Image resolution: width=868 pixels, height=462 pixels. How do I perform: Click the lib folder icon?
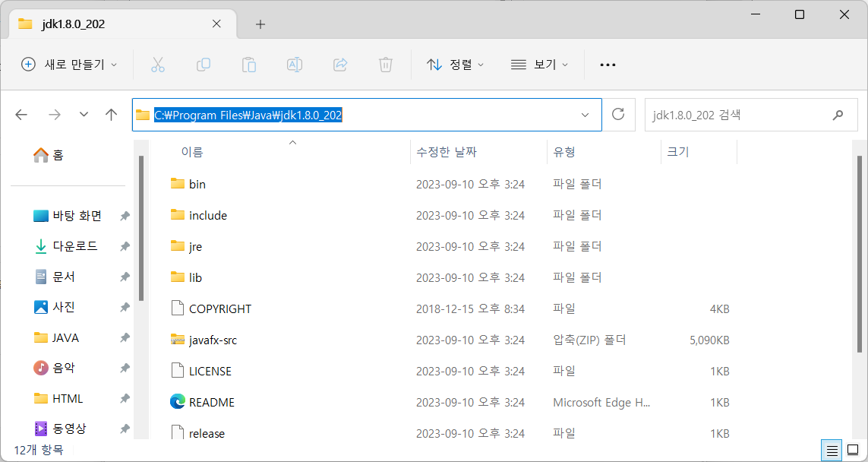[177, 277]
